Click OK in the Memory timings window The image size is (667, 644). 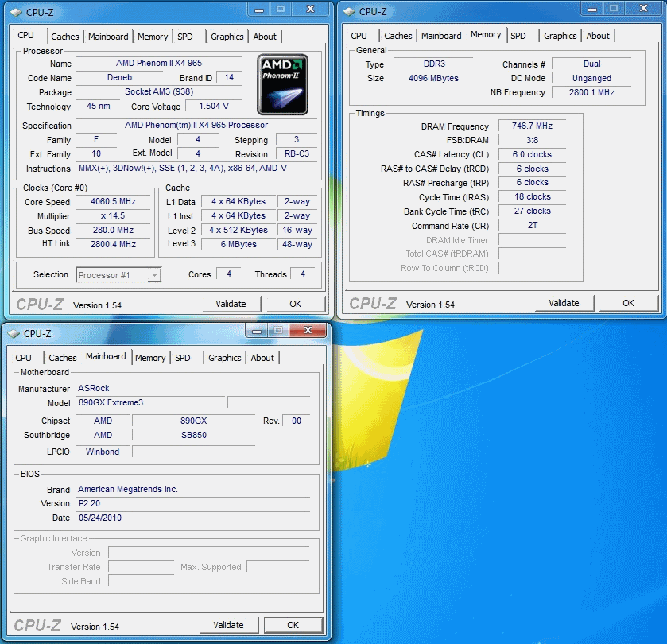click(628, 303)
